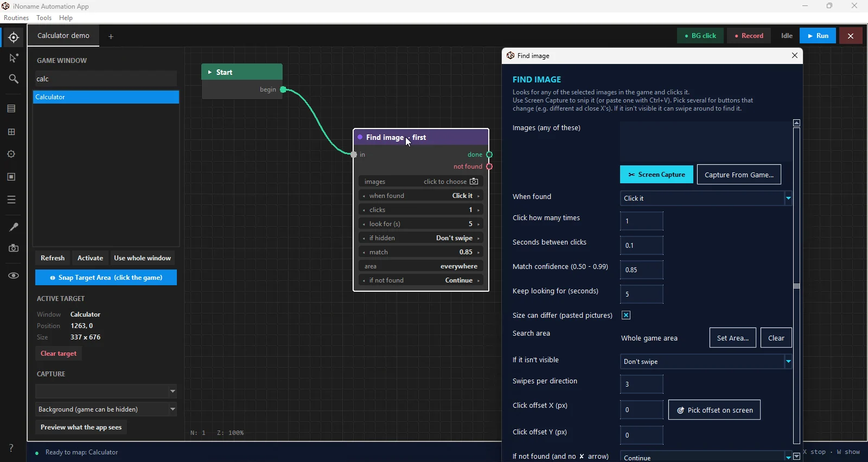Screen dimensions: 868x462
Task: Click the Screen Capture button
Action: 656,175
